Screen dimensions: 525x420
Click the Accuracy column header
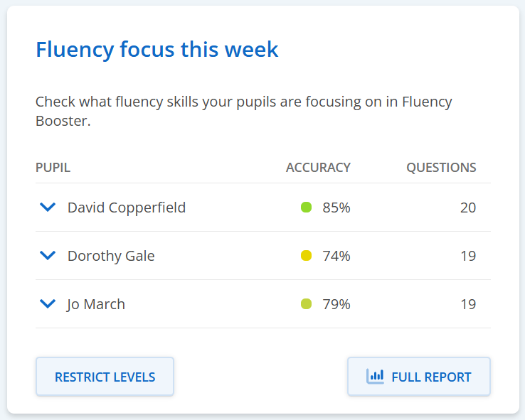pos(318,168)
